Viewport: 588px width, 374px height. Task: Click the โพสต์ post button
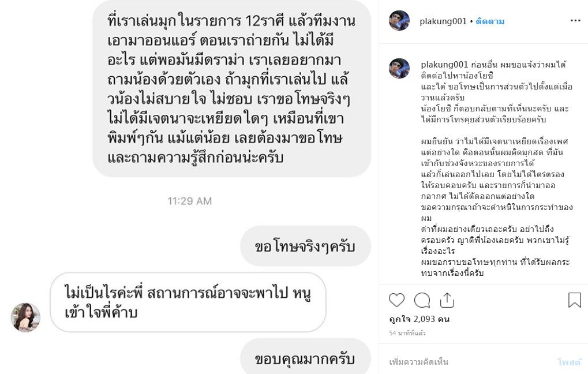click(569, 362)
